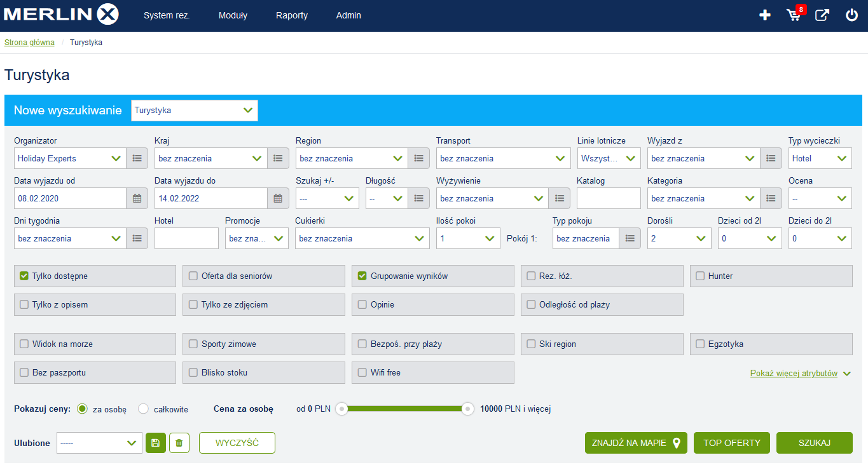
Task: Expand Szukaj +/- dropdown
Action: 327,198
